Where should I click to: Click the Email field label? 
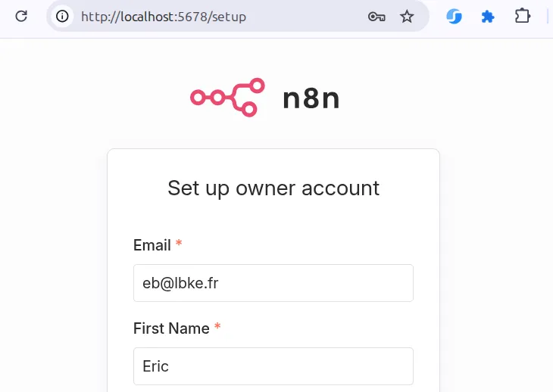[152, 245]
